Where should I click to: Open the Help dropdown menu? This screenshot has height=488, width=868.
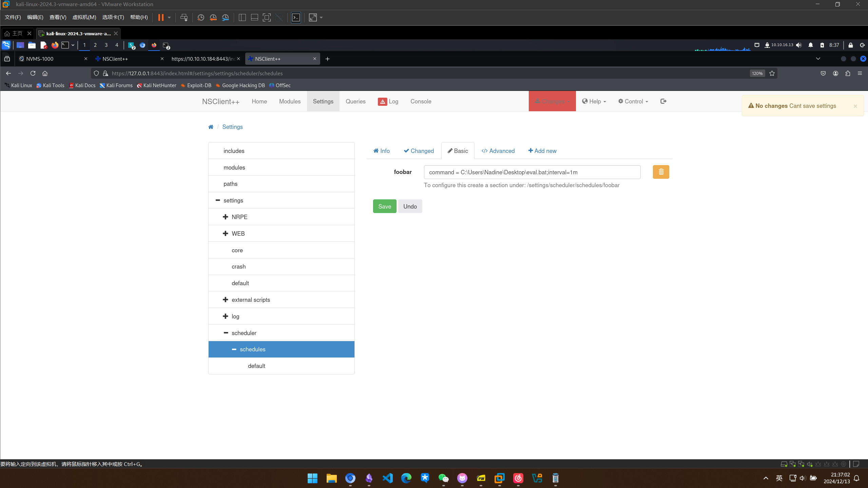[x=594, y=101]
